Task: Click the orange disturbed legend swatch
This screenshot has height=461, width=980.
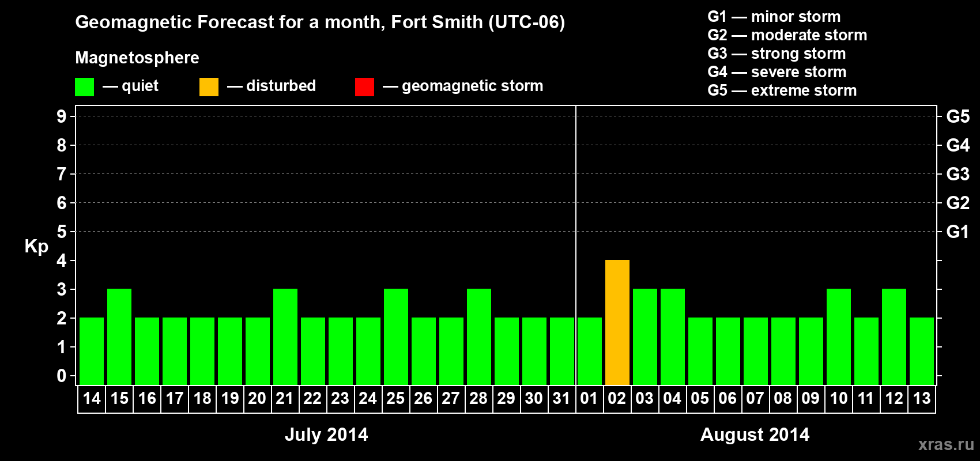Action: (x=209, y=87)
